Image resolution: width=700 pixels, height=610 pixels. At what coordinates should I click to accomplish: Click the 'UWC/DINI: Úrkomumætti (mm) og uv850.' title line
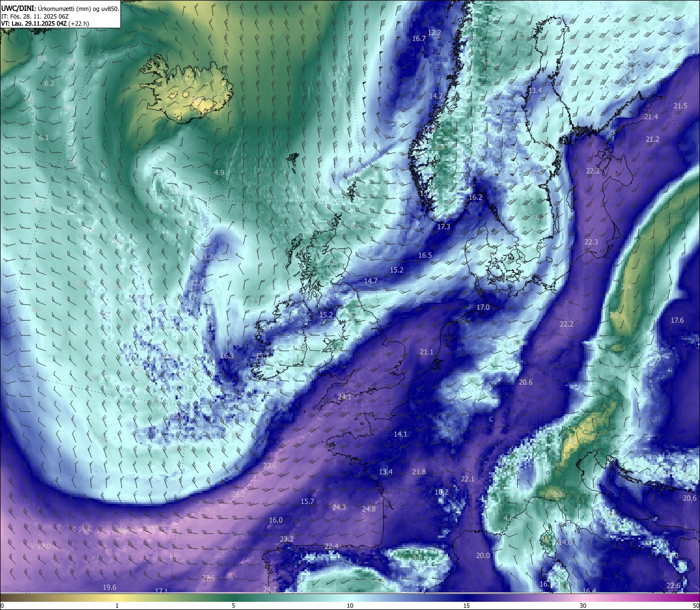coord(60,9)
